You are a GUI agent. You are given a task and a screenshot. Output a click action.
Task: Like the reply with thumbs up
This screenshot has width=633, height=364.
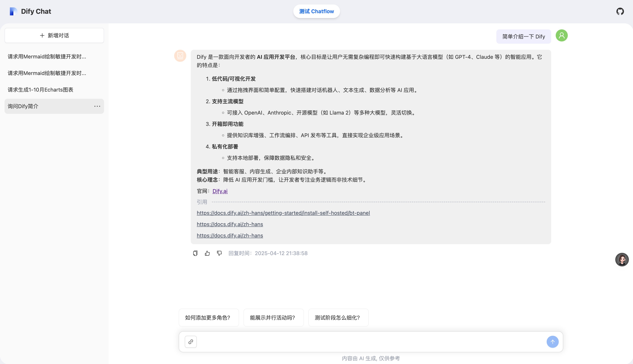click(x=207, y=253)
